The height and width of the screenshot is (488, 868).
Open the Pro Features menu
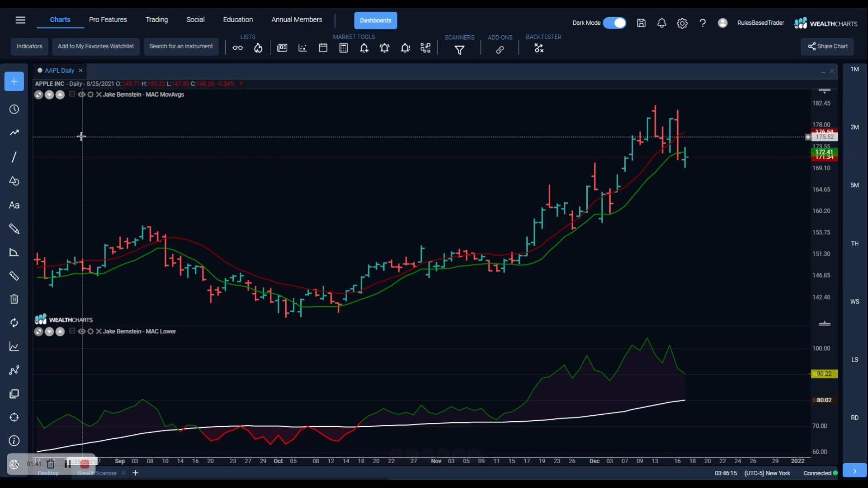coord(108,19)
